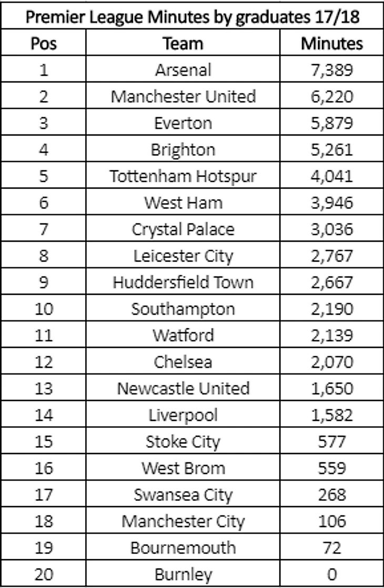The width and height of the screenshot is (384, 588).
Task: Click the Southampton team cell
Action: (183, 310)
